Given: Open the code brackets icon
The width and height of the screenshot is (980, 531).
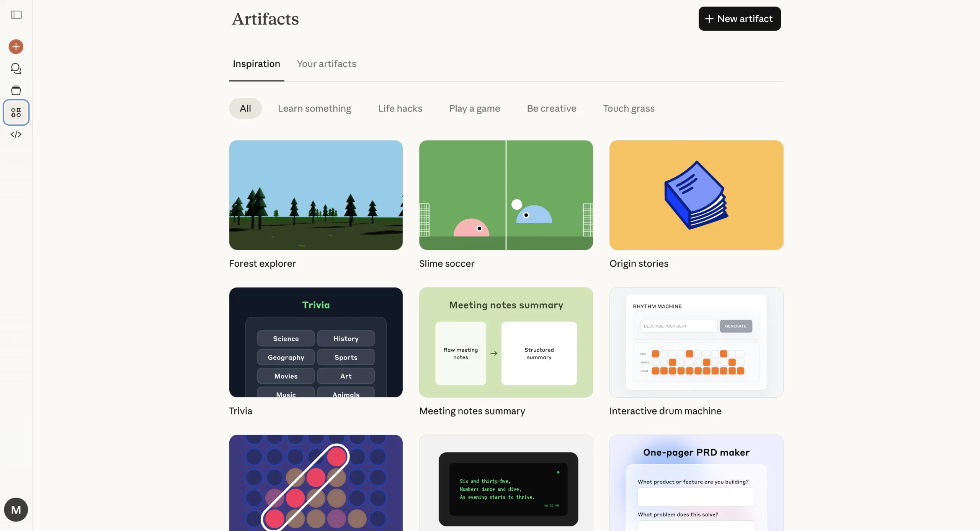Looking at the screenshot, I should point(16,134).
